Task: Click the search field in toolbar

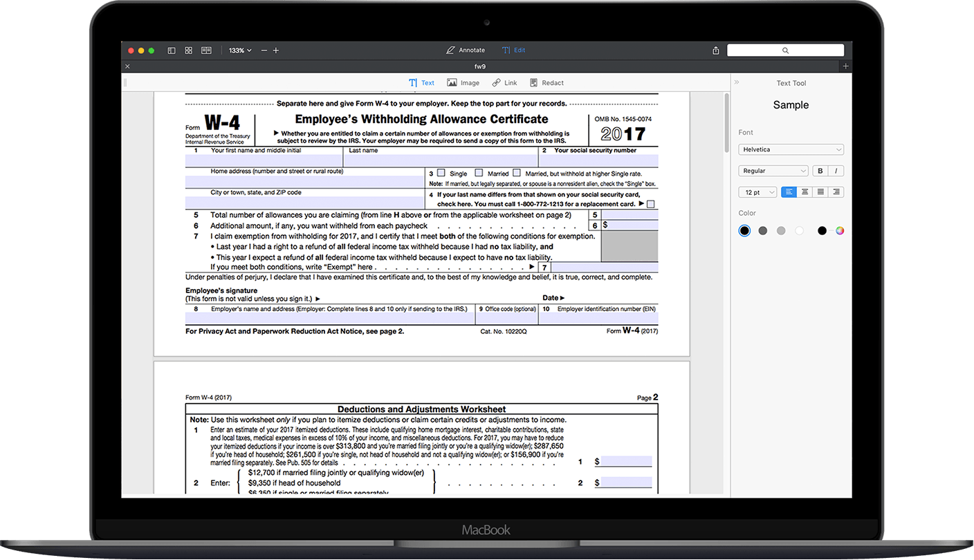Action: tap(785, 50)
